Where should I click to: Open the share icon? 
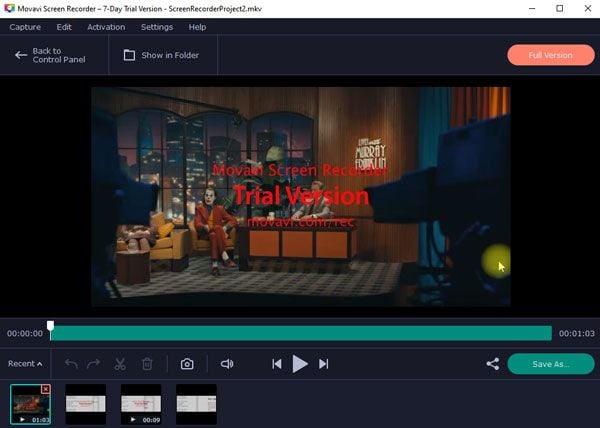pyautogui.click(x=492, y=364)
